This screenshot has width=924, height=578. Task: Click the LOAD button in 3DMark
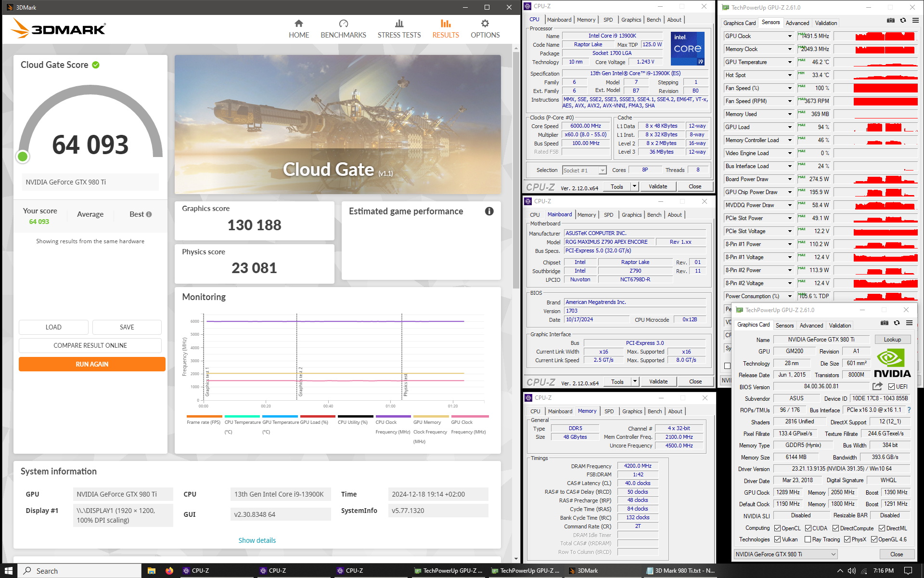53,327
